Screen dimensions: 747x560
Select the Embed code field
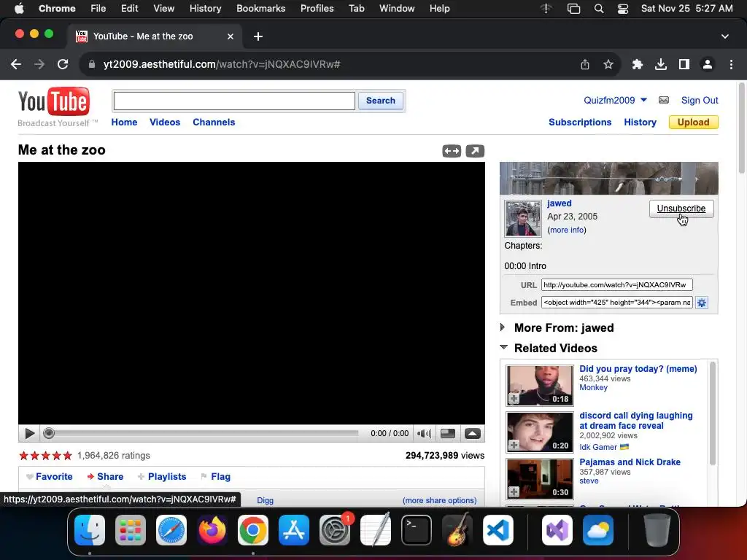point(617,303)
